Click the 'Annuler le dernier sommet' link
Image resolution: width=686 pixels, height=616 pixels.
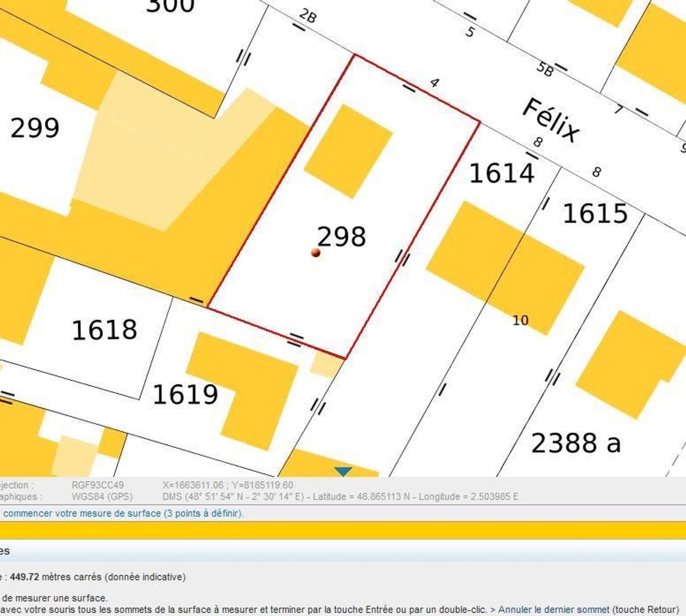click(x=553, y=610)
